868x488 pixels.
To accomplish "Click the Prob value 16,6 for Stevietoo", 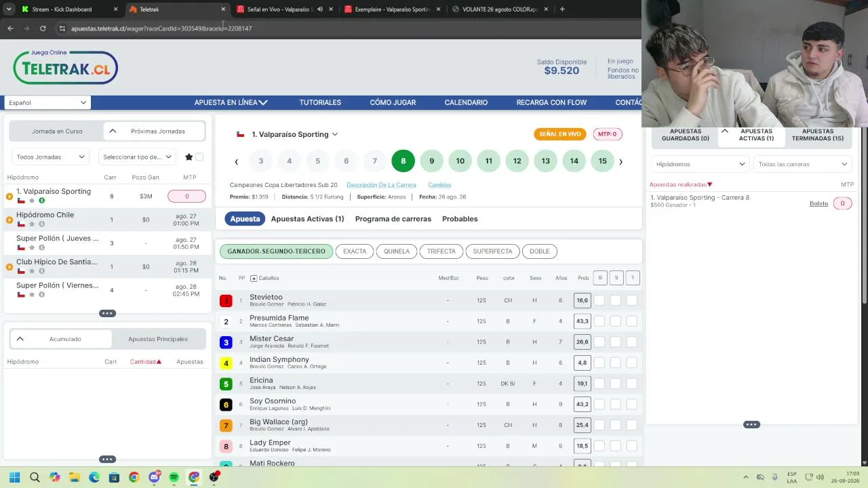I will coord(582,300).
